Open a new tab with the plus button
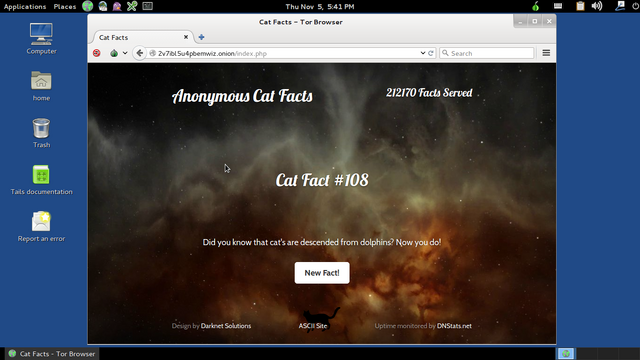This screenshot has height=360, width=640. coord(201,37)
